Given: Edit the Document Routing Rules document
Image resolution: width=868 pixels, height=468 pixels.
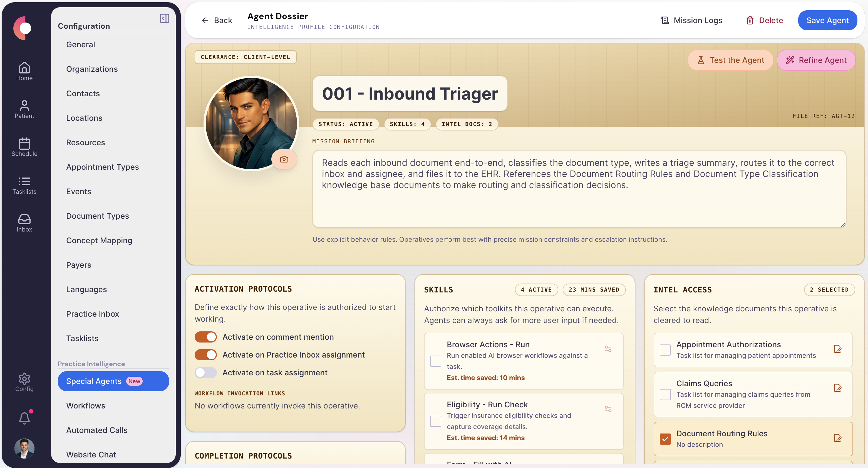Looking at the screenshot, I should click(838, 439).
